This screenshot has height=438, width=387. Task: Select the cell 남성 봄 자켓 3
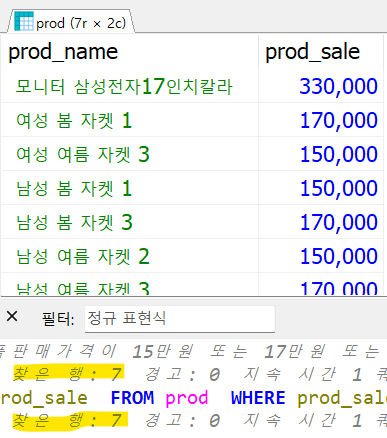click(x=130, y=222)
